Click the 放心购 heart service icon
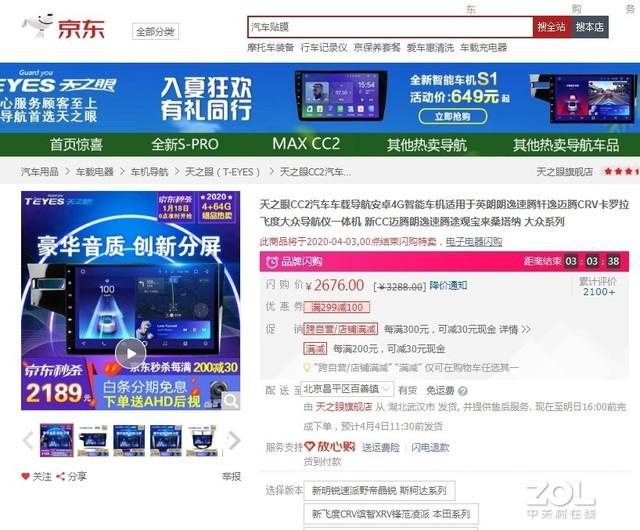Viewport: 640px width, 530px height. tap(309, 446)
